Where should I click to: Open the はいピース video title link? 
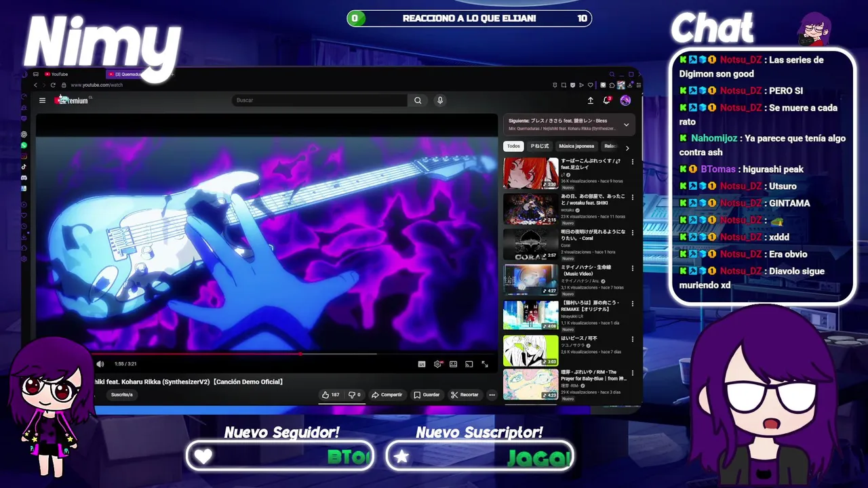(x=579, y=338)
